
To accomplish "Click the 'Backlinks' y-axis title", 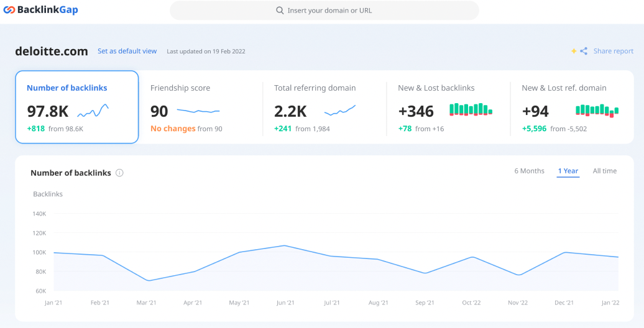I will tap(48, 194).
